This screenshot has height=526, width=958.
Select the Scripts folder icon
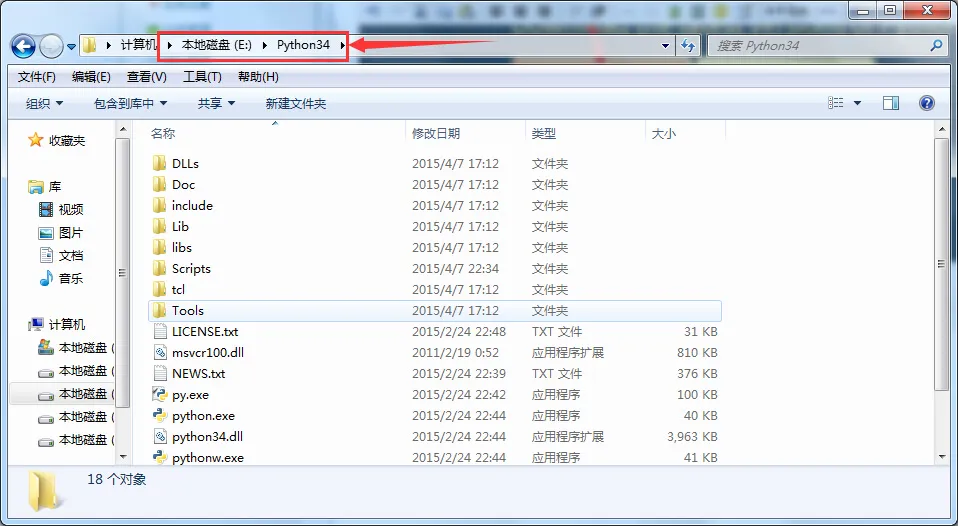[x=159, y=268]
